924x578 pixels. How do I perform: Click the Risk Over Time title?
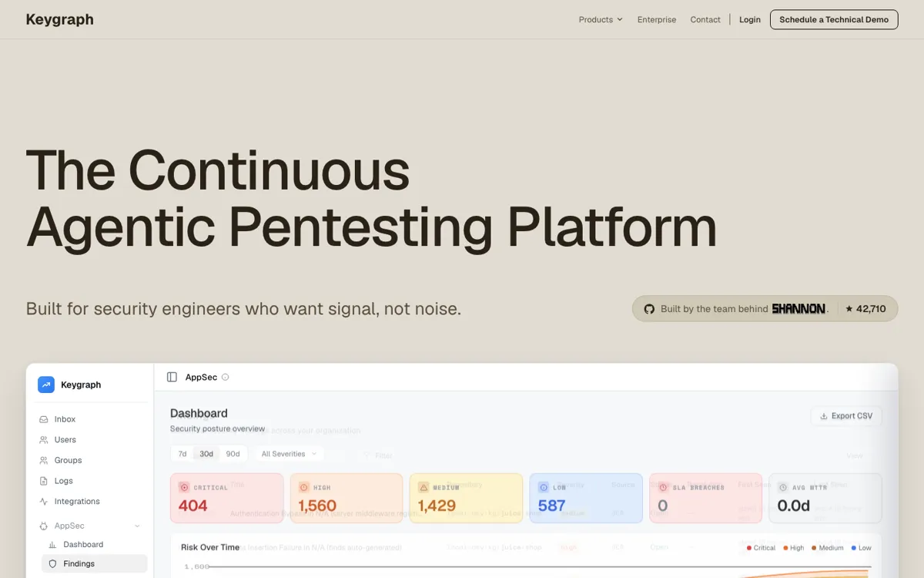pyautogui.click(x=210, y=547)
